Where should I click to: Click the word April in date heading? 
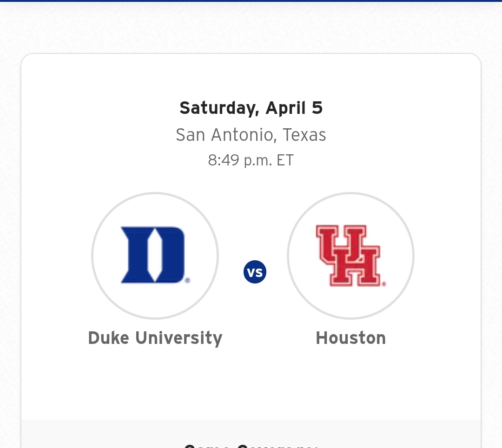tap(285, 108)
